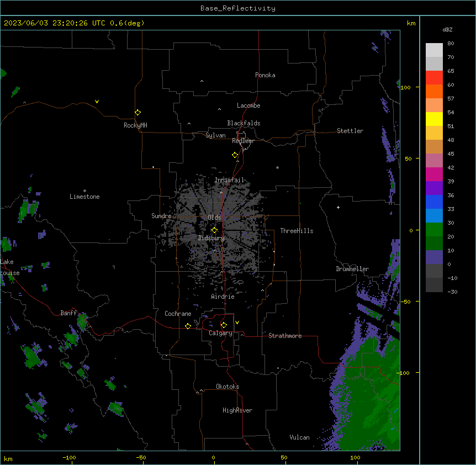476x465 pixels.
Task: Click the Sylvan label
Action: tap(215, 135)
